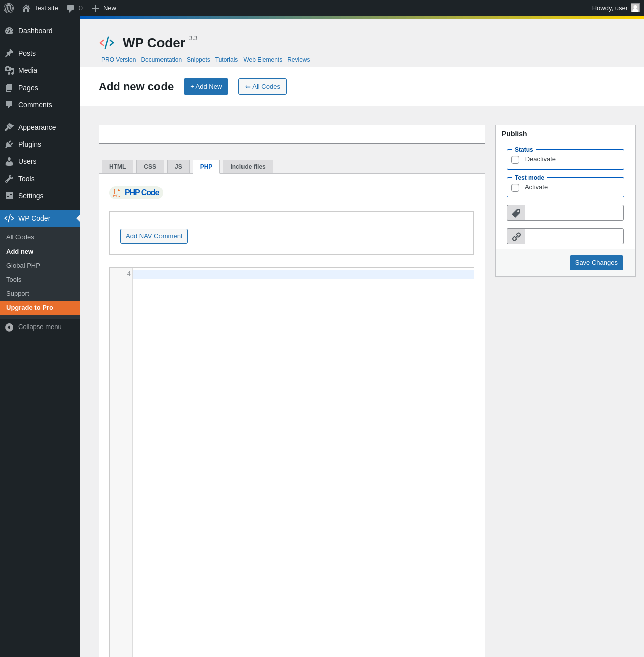This screenshot has height=657, width=644.
Task: Click line 4 in the code editor
Action: pos(303,274)
